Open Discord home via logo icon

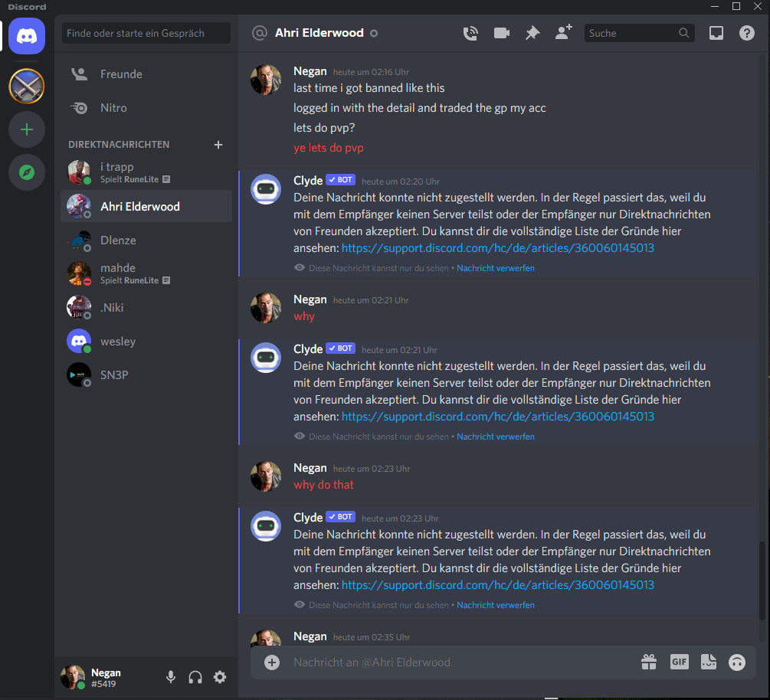[27, 36]
